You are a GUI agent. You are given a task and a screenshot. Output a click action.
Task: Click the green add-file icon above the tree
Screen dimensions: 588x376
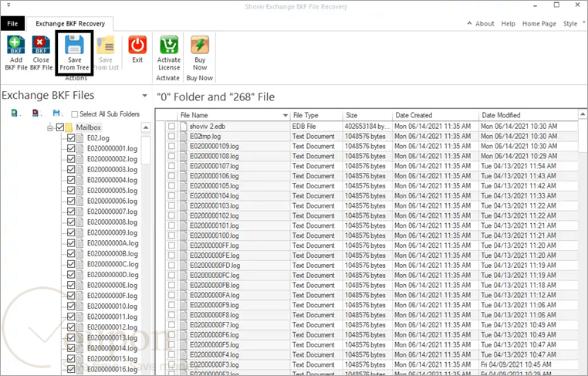click(14, 113)
